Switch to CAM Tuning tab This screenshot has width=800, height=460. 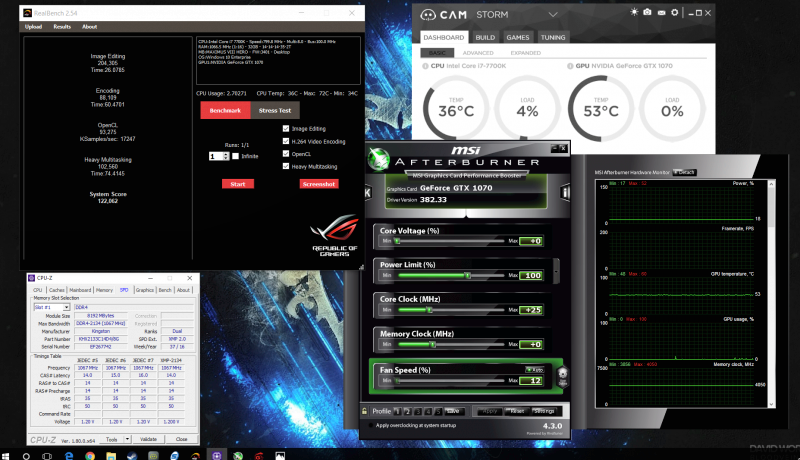click(553, 37)
